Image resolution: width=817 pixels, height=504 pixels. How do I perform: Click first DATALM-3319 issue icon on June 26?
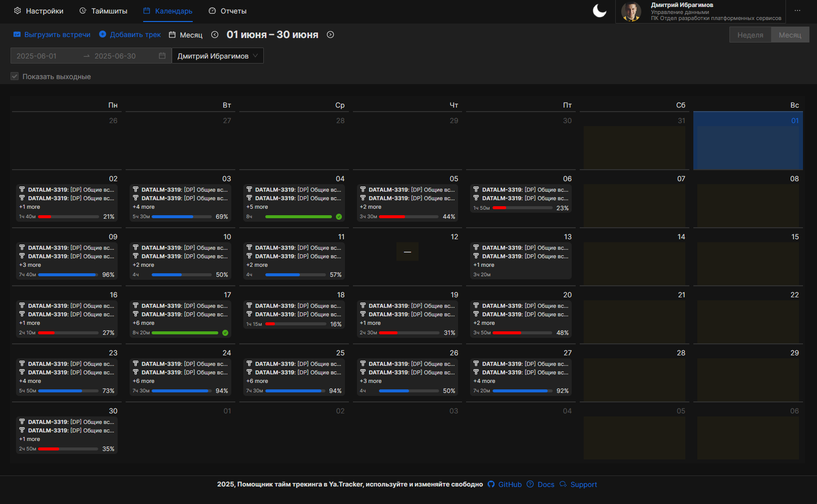(x=363, y=363)
